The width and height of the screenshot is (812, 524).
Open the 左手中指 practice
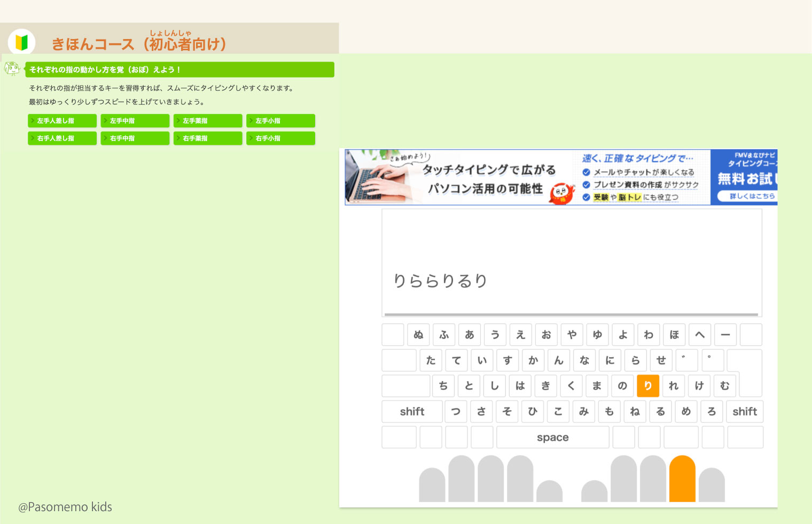[135, 121]
